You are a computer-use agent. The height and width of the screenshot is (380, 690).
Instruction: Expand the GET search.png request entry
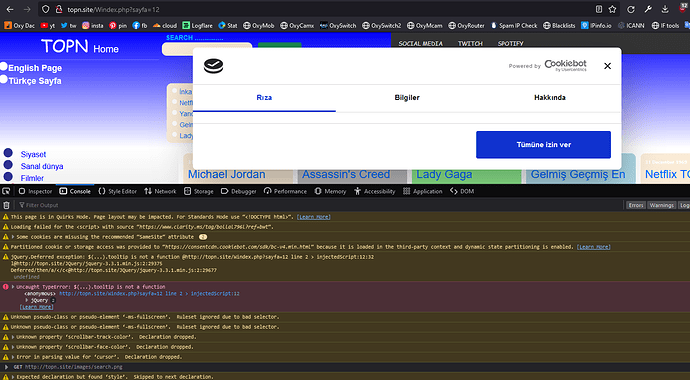[6, 367]
